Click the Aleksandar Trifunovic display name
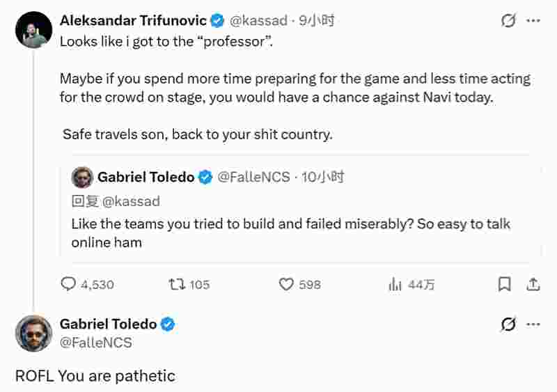This screenshot has height=392, width=557. (x=133, y=21)
